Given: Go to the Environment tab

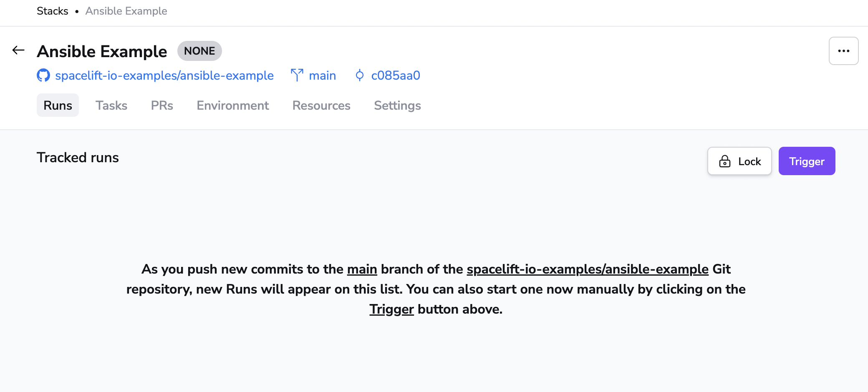Looking at the screenshot, I should (x=233, y=106).
